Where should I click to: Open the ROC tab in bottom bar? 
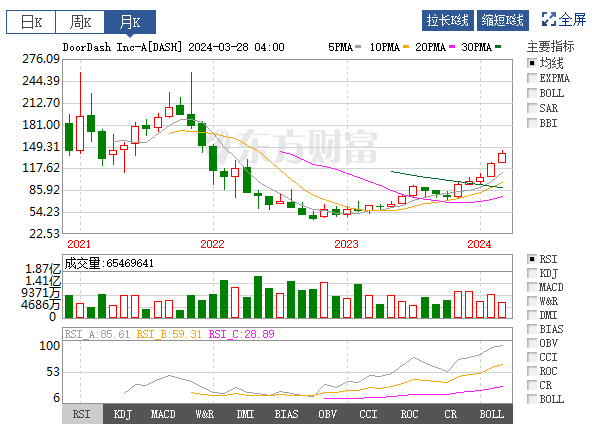point(409,414)
